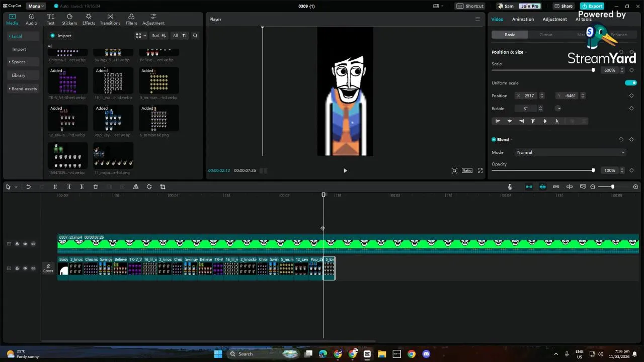Add a keyframe for Scale
The width and height of the screenshot is (644, 362).
coord(631,70)
